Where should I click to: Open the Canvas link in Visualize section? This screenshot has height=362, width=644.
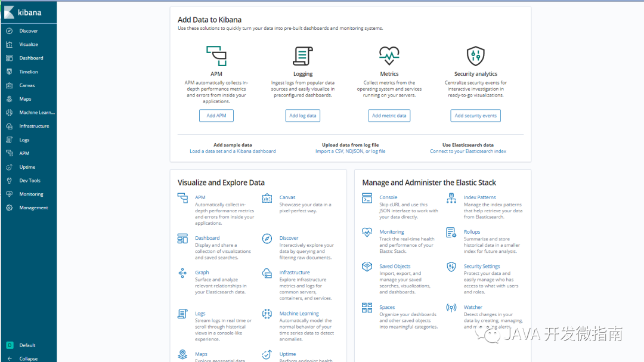pos(287,197)
